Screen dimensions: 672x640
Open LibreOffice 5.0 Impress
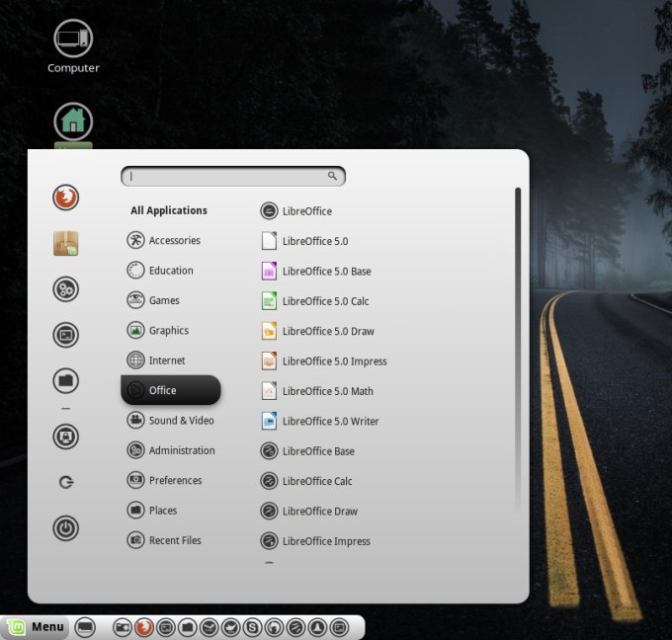click(x=334, y=361)
